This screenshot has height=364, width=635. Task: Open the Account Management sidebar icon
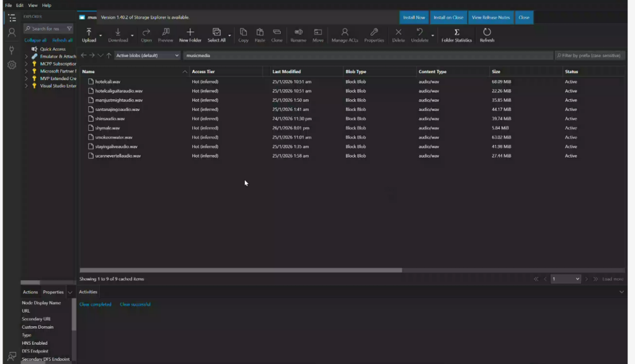(11, 33)
